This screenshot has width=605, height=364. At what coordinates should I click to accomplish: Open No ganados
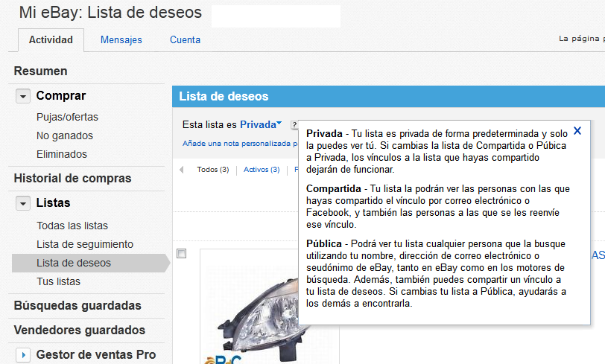point(64,135)
